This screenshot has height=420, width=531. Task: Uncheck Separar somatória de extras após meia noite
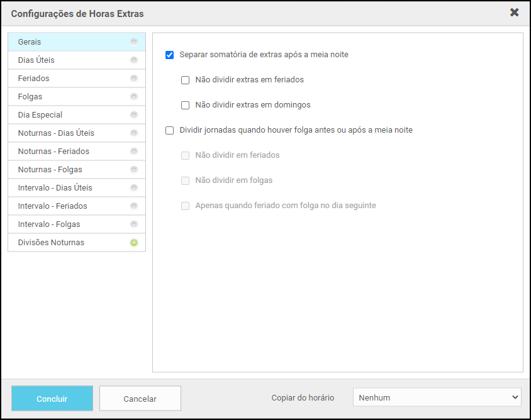[x=169, y=55]
